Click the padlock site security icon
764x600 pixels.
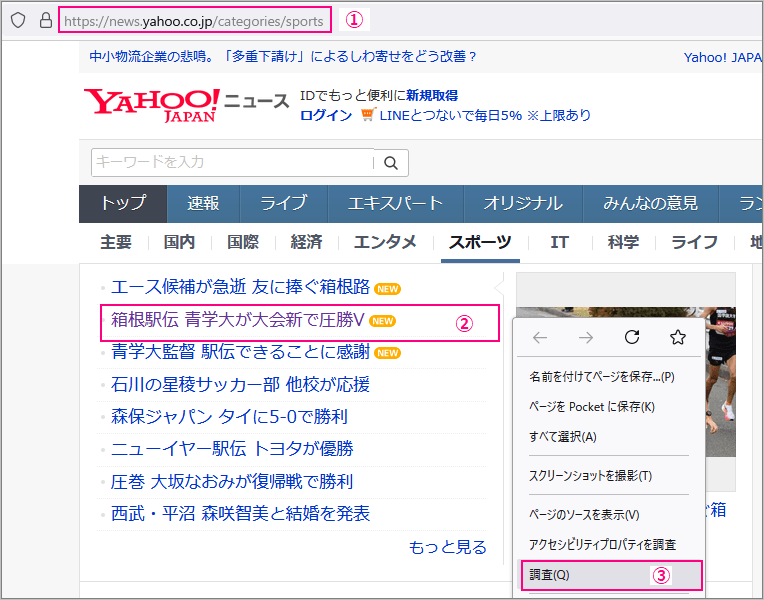[x=44, y=20]
